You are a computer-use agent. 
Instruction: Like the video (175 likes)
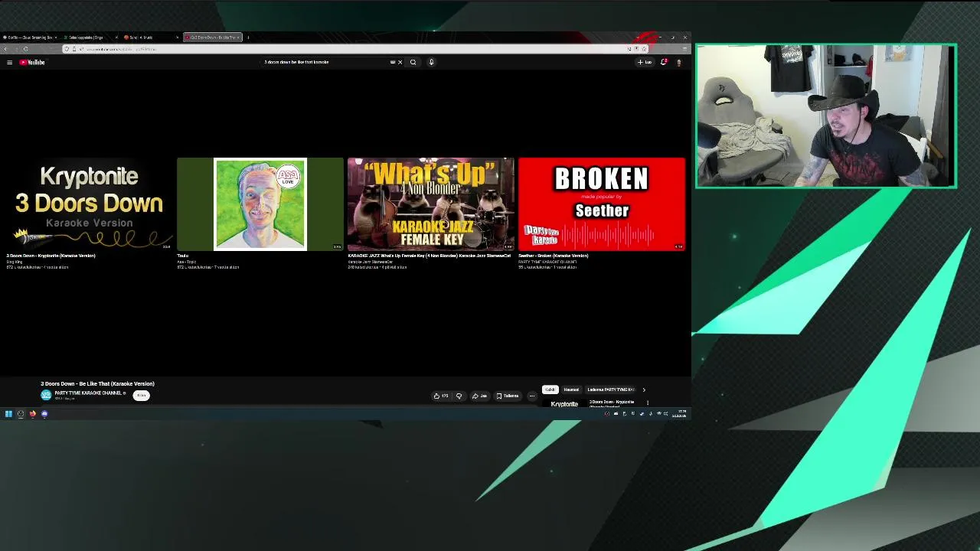tap(441, 396)
